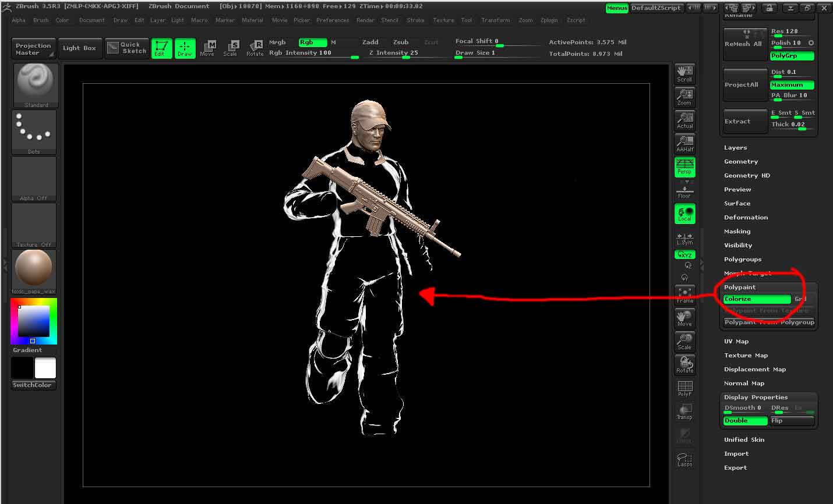Toggle the Persp perspective button
This screenshot has height=504, width=833.
pos(685,166)
